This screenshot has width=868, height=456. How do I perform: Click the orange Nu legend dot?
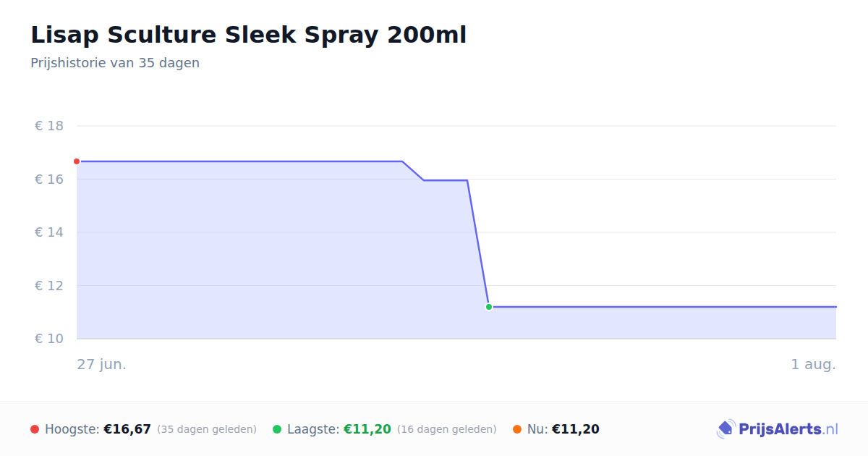coord(517,429)
